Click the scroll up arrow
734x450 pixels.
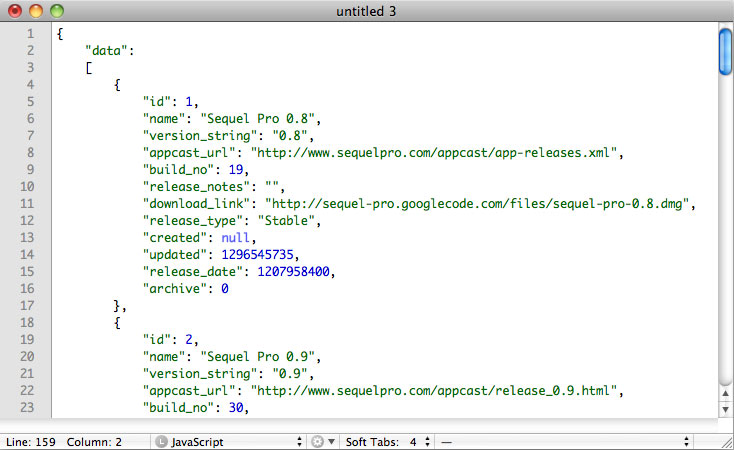coord(725,394)
